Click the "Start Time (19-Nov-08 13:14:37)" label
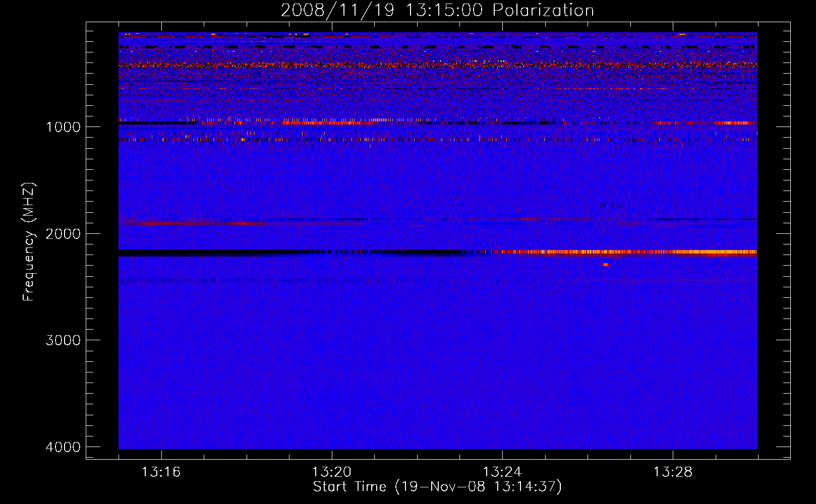 tap(437, 487)
